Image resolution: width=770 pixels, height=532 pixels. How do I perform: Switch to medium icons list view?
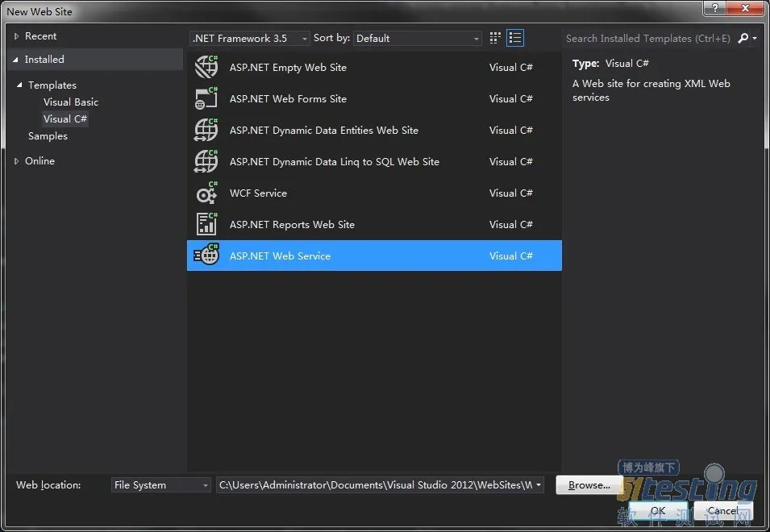click(515, 38)
